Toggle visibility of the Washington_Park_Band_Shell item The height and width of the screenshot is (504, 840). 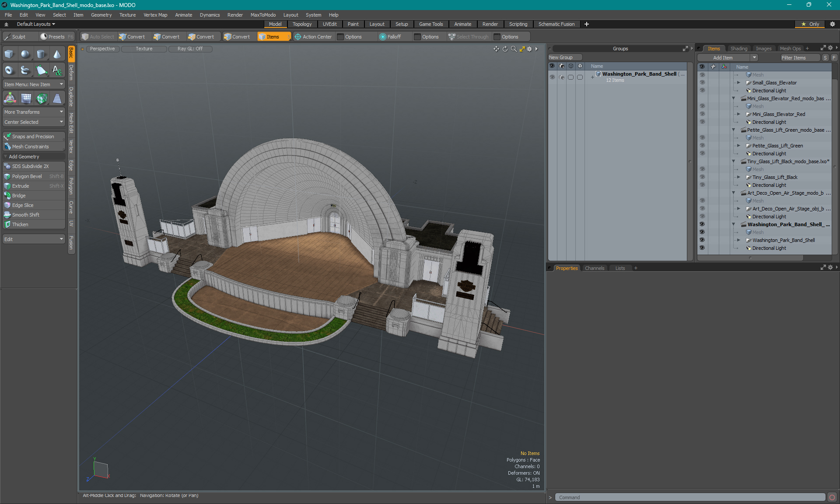pos(702,240)
